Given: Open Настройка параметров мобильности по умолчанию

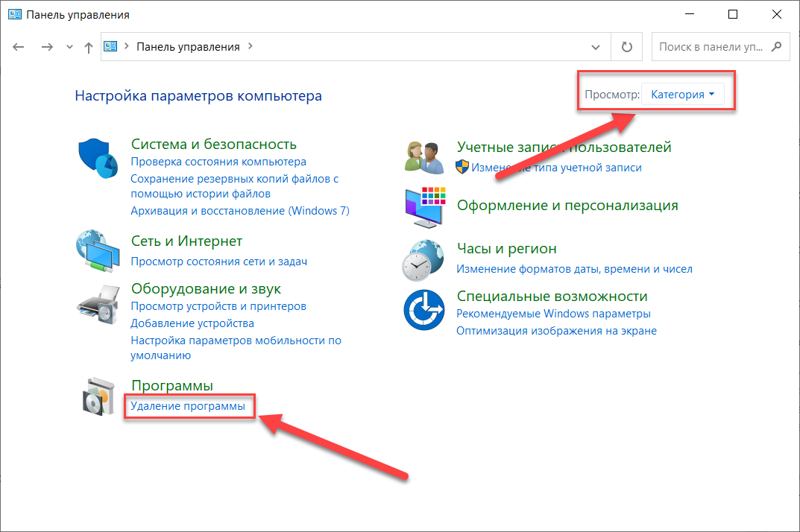Looking at the screenshot, I should 236,348.
